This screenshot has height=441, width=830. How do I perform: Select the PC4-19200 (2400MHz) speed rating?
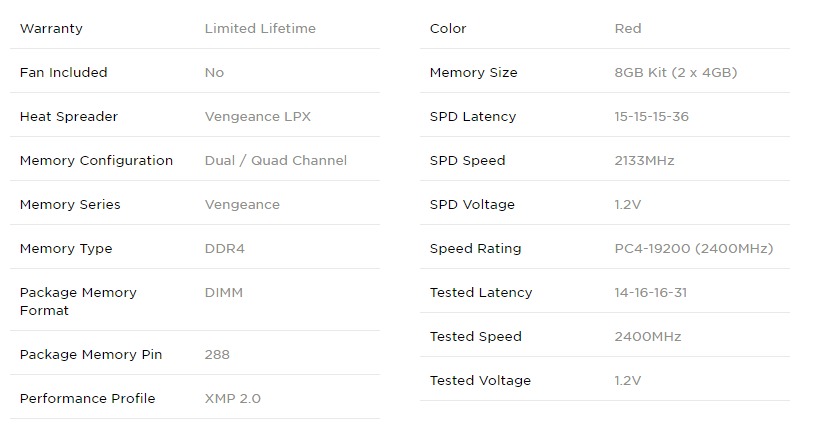coord(694,249)
